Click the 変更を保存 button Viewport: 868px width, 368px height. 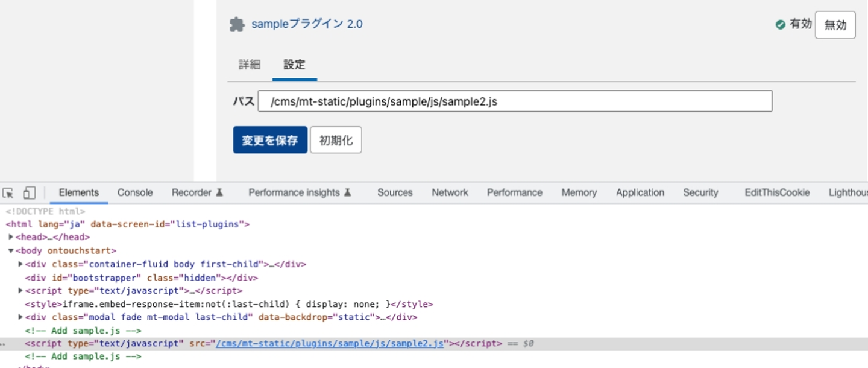270,140
